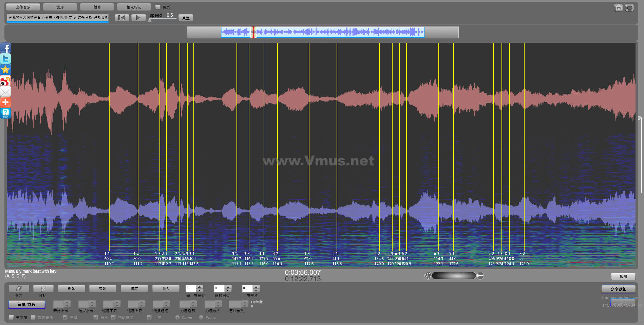
Task: Open the blue Help question mark icon
Action: point(5,113)
